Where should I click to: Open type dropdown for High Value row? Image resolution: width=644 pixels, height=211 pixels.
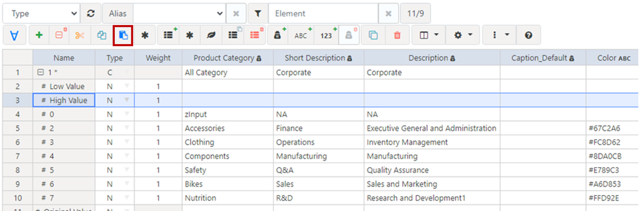click(127, 100)
